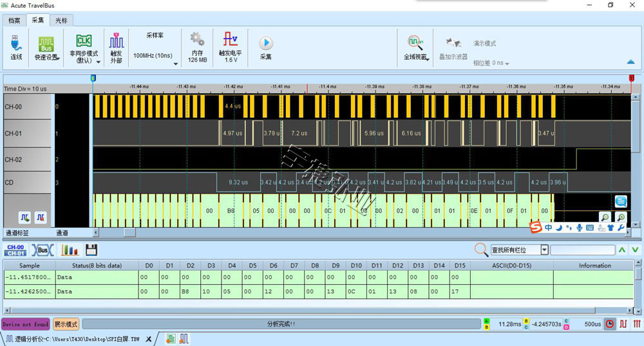
Task: Click the red triple-arrow icon in status bar
Action: 637,324
